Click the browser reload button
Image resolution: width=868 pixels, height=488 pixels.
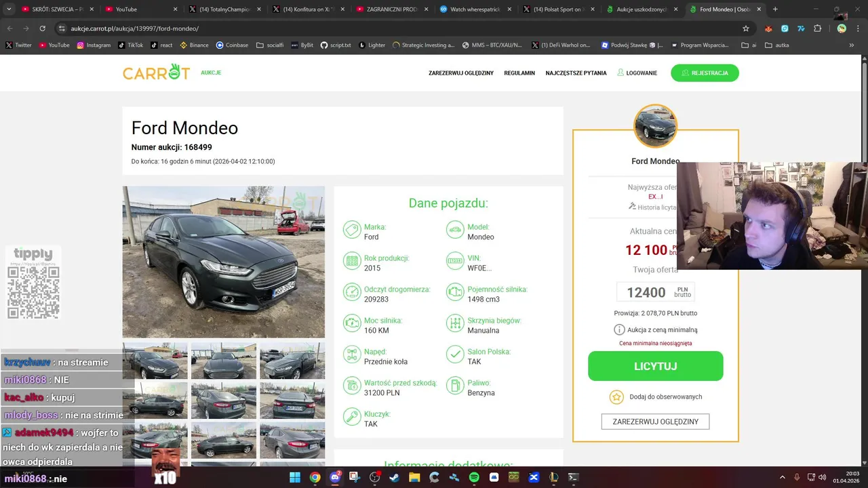pyautogui.click(x=42, y=28)
